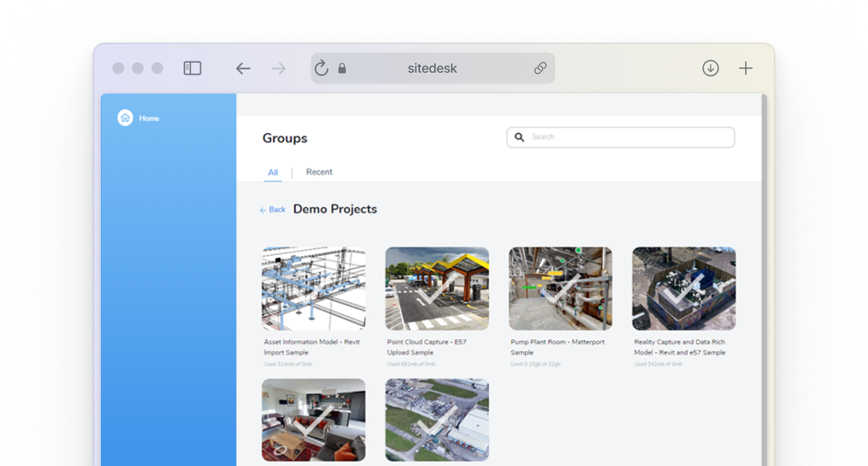Screen dimensions: 868x466
Task: Go back using browser back arrow
Action: pyautogui.click(x=243, y=68)
